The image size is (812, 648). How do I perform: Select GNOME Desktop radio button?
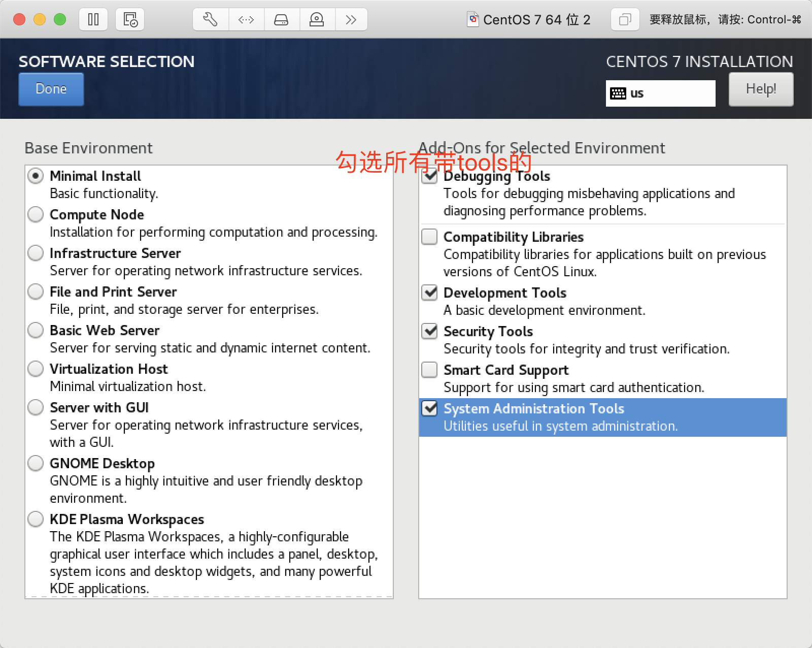pyautogui.click(x=36, y=463)
